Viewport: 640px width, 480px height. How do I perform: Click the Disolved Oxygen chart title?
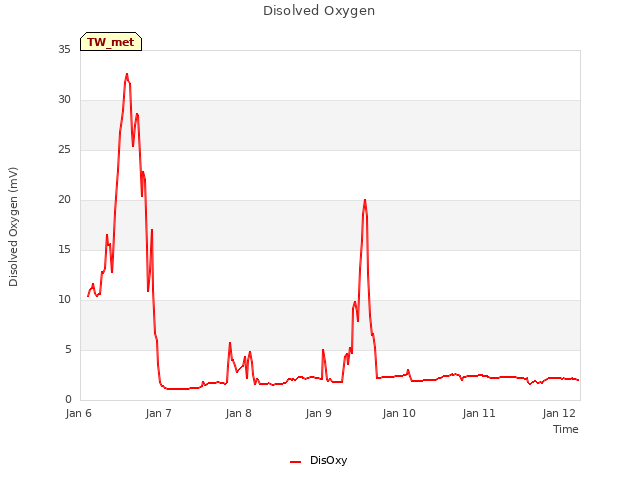point(319,11)
